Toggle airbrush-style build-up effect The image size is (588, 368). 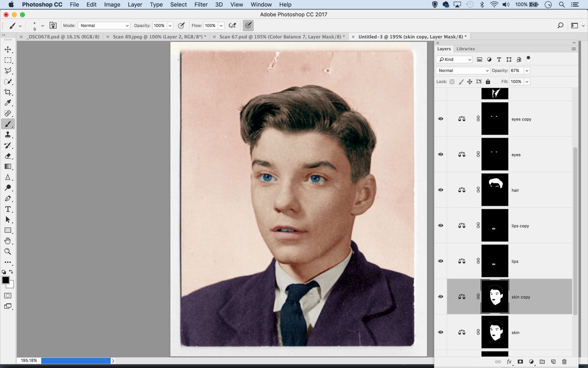click(x=233, y=26)
